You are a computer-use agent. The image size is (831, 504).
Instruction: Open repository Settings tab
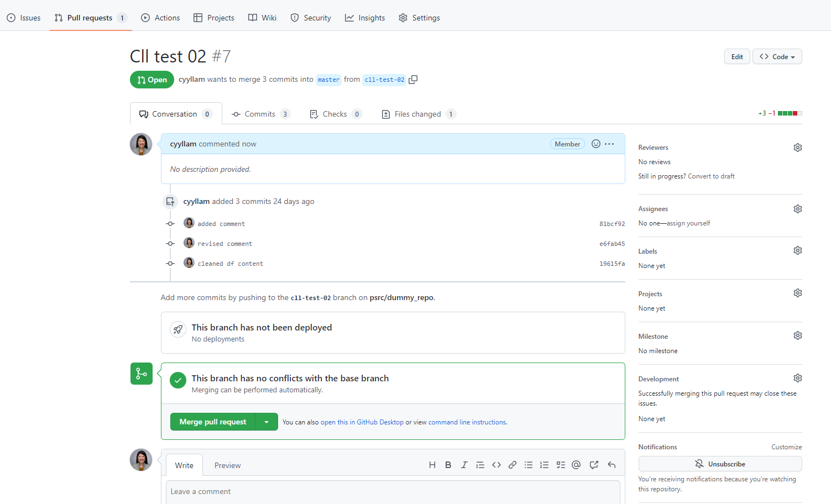pyautogui.click(x=419, y=18)
